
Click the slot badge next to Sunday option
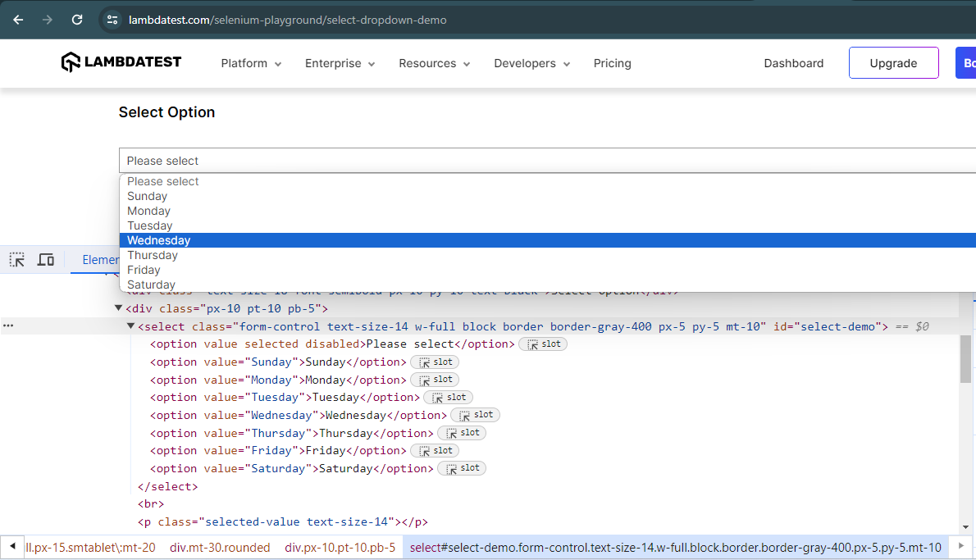(435, 362)
